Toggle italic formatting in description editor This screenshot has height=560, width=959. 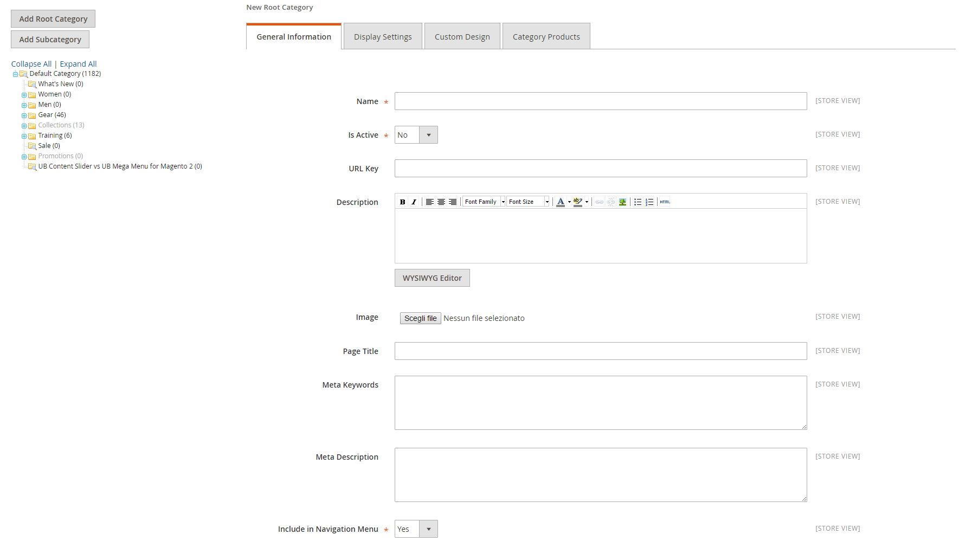click(x=414, y=202)
